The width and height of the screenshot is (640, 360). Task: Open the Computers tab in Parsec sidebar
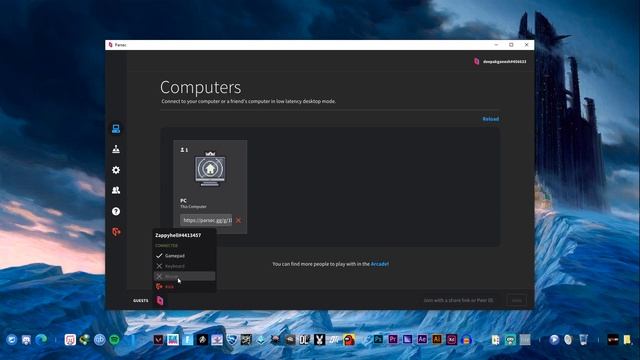tap(116, 129)
